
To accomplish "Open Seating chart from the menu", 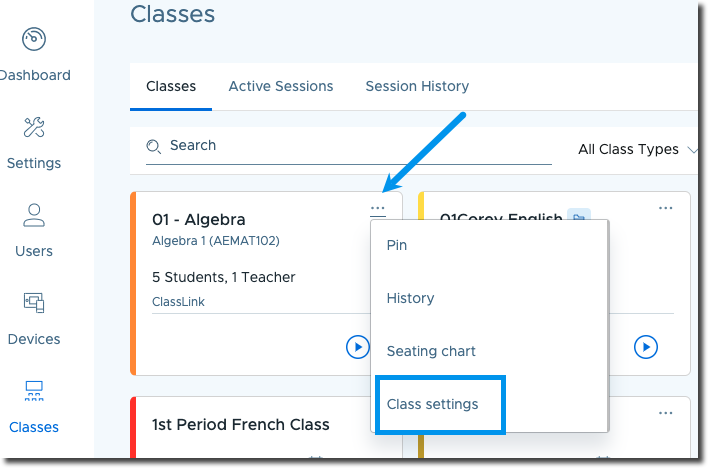I will pyautogui.click(x=431, y=351).
